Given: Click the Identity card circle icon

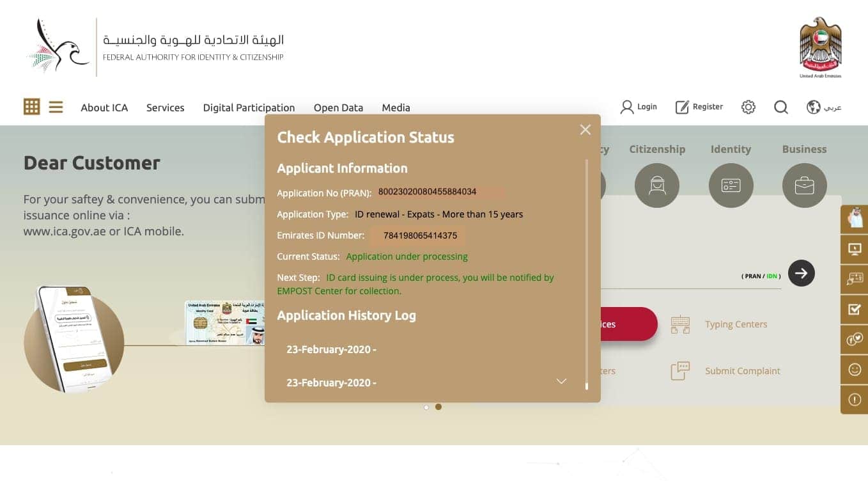Looking at the screenshot, I should pyautogui.click(x=731, y=185).
